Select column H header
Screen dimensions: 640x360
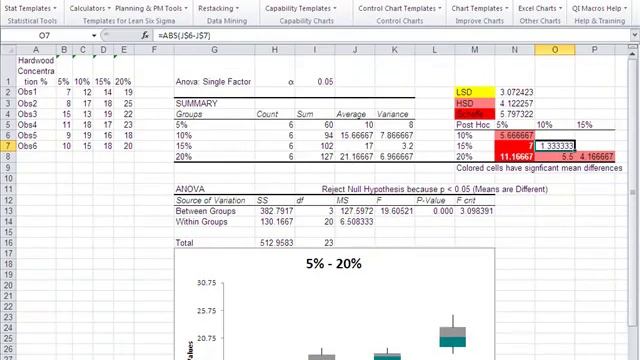(x=275, y=50)
